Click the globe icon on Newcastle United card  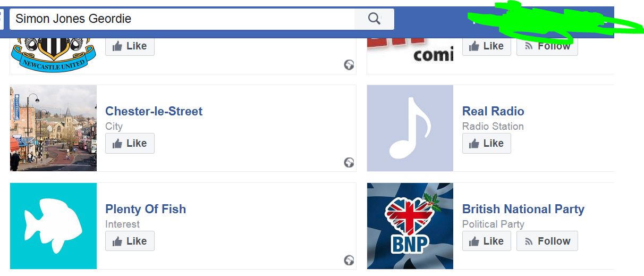pyautogui.click(x=349, y=65)
